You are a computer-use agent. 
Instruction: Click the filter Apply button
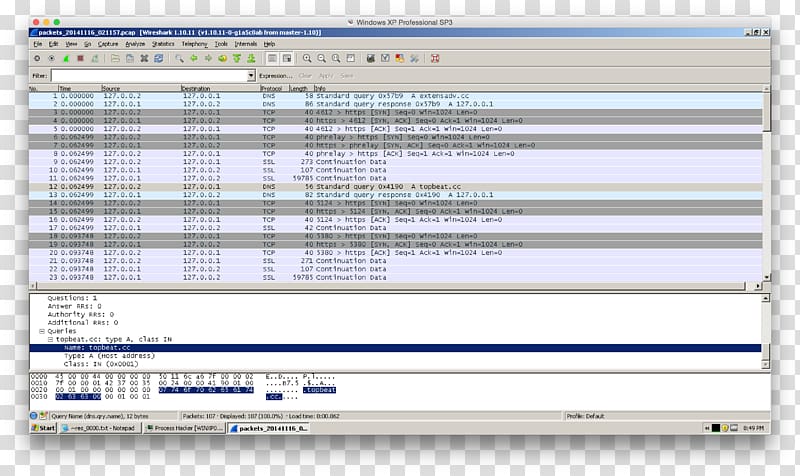(x=326, y=76)
